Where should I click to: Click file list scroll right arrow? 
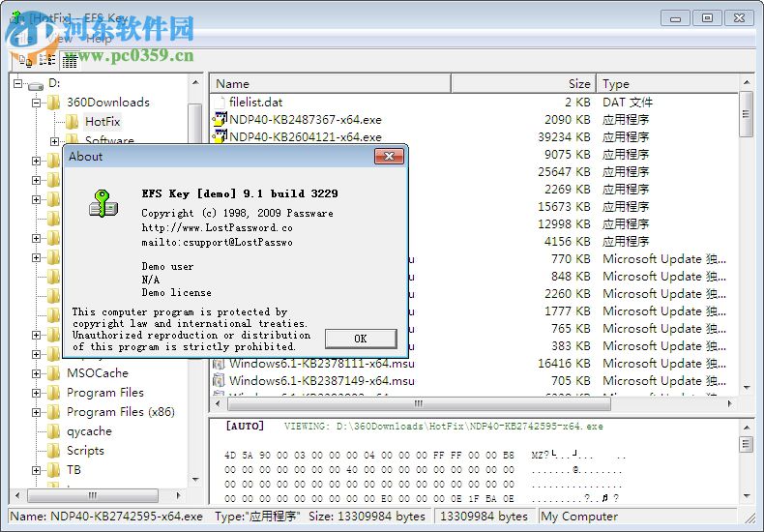pyautogui.click(x=729, y=404)
